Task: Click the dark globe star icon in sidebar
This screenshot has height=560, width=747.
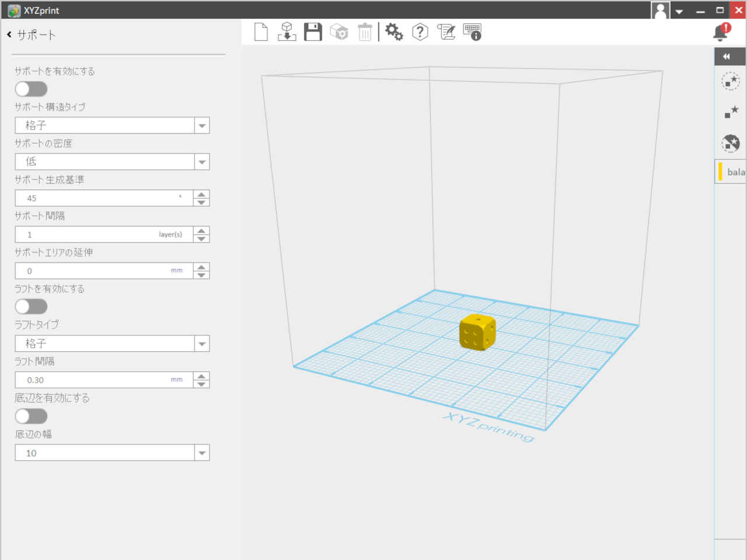Action: 731,143
